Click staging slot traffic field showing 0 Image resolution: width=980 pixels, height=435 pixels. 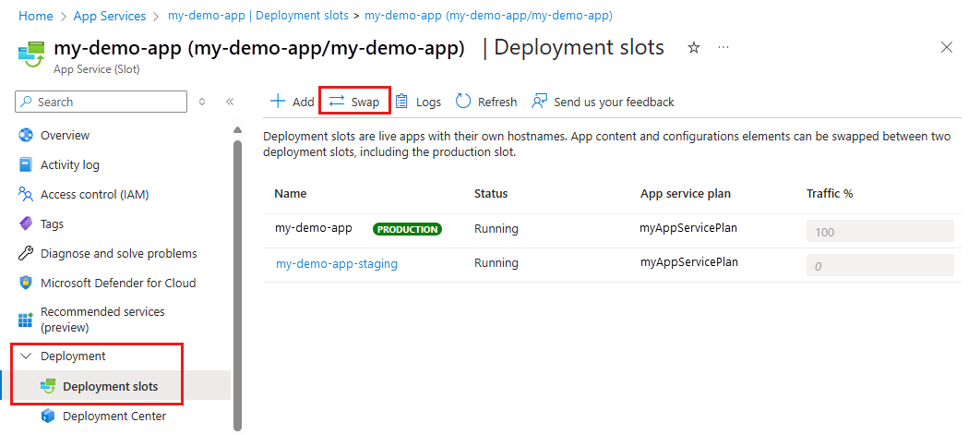[x=880, y=265]
